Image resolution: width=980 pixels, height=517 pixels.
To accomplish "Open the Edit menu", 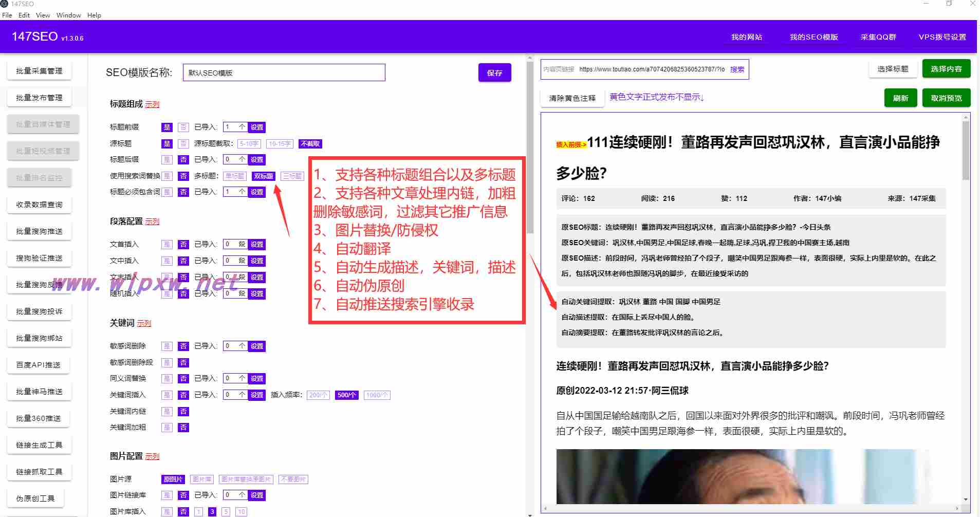I will [x=24, y=15].
